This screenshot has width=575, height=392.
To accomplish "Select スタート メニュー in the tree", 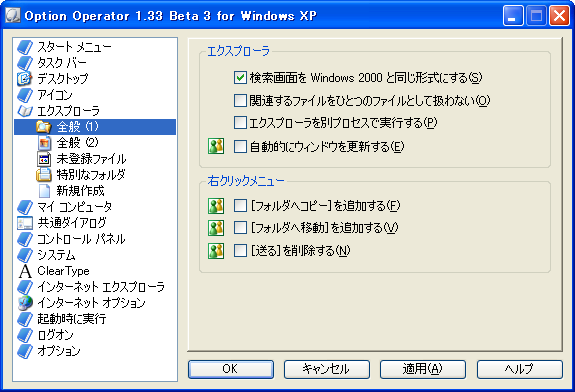I will point(74,47).
